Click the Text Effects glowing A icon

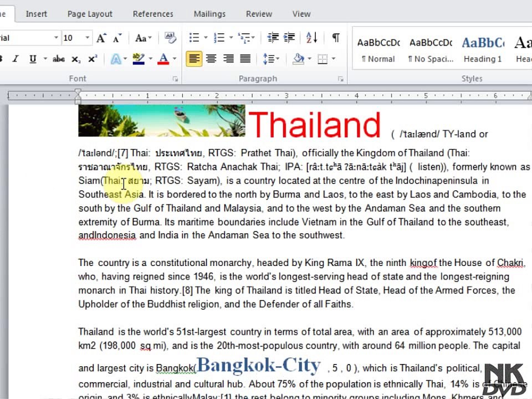[116, 59]
